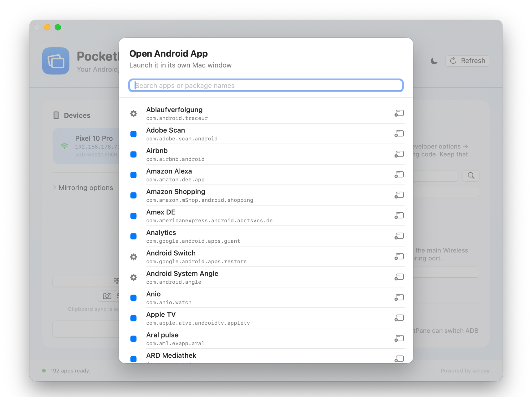
Task: Click package name com.airbnb.android
Action: (175, 159)
